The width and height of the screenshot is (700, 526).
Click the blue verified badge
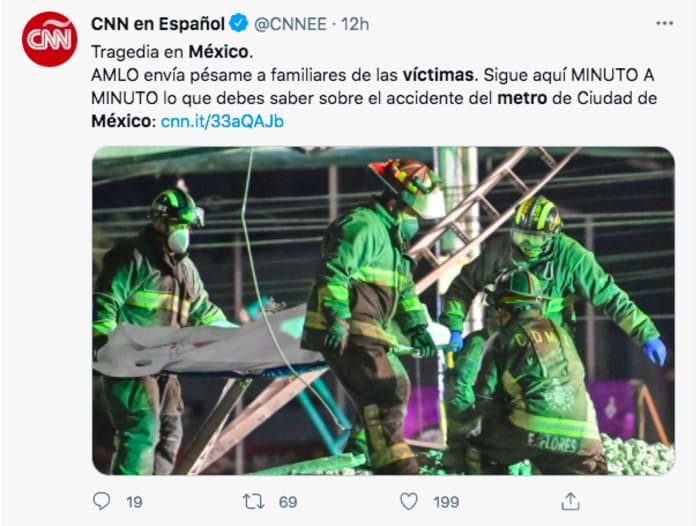coord(238,23)
